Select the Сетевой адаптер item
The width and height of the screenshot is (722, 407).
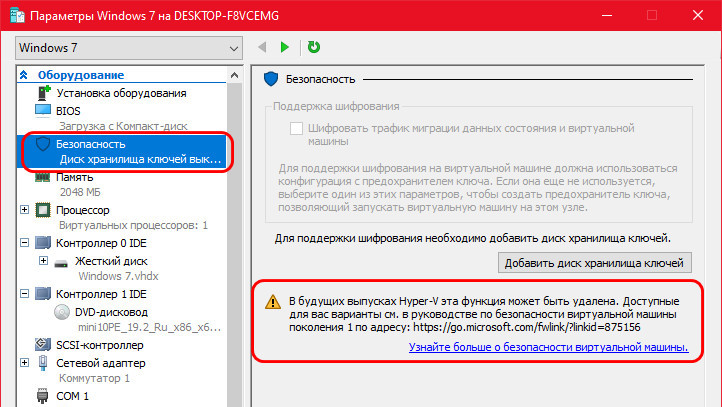(101, 363)
